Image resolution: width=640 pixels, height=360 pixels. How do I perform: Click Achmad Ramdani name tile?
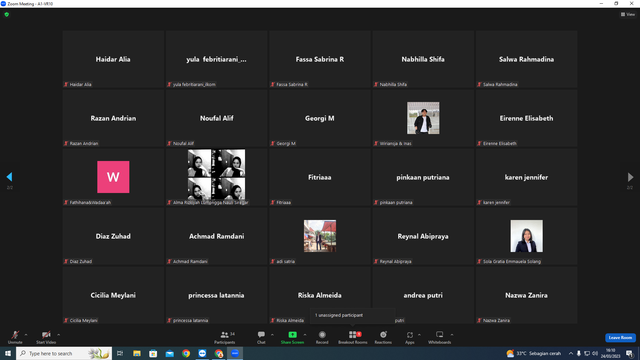click(x=216, y=236)
